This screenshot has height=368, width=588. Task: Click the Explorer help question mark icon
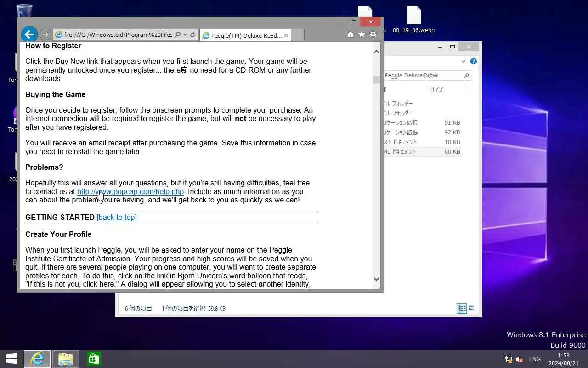click(474, 61)
